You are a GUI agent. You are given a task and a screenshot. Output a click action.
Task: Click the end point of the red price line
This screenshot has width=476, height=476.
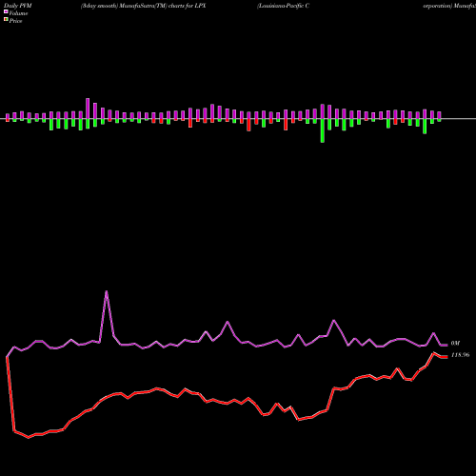[446, 357]
